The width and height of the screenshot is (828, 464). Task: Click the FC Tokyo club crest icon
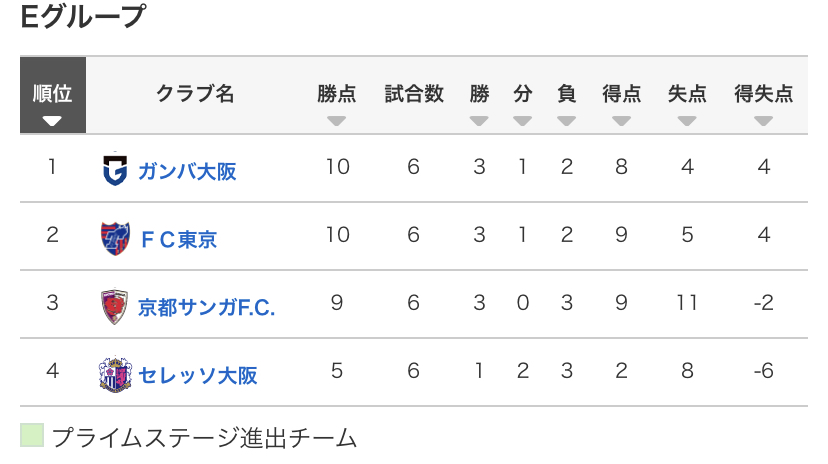coord(115,238)
